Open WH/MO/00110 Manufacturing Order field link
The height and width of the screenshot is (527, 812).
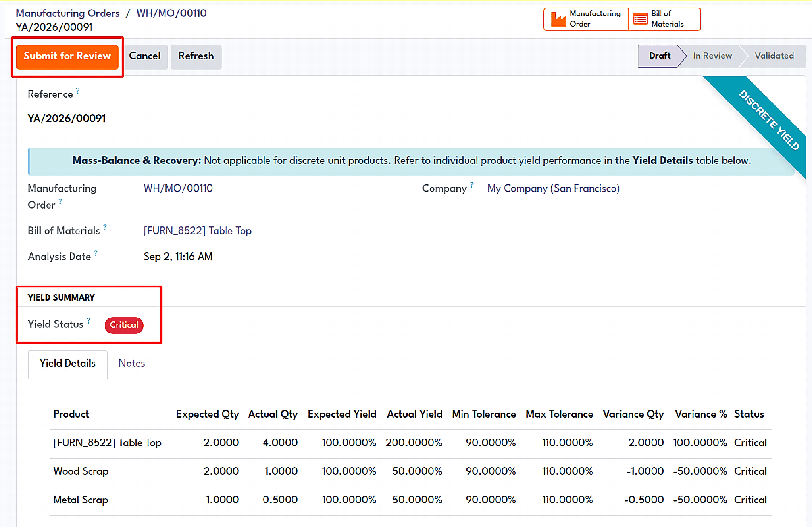[x=178, y=188]
